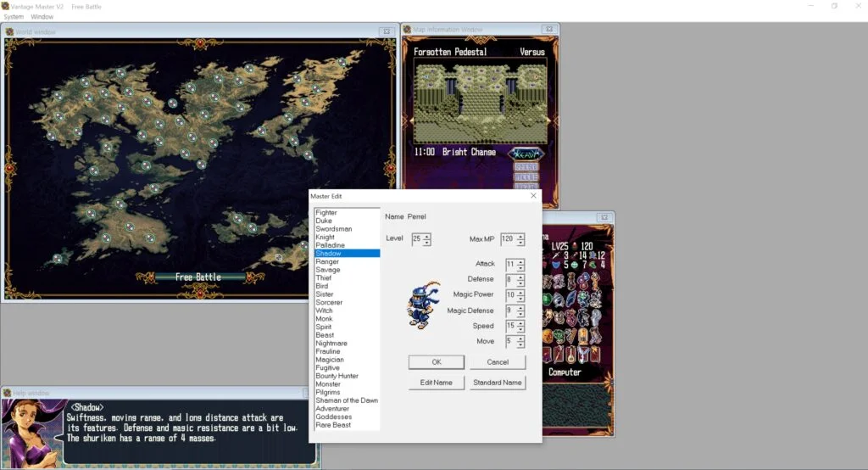Click the Map Information Window title icon
868x470 pixels.
407,30
